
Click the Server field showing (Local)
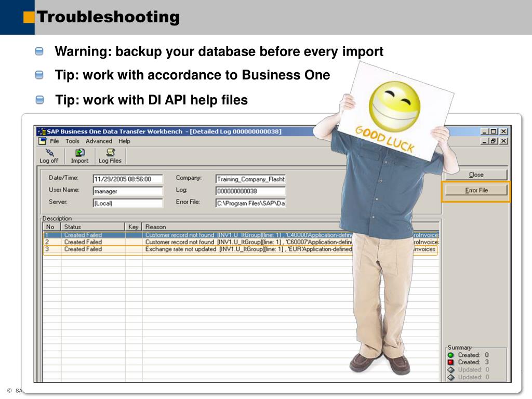point(128,203)
